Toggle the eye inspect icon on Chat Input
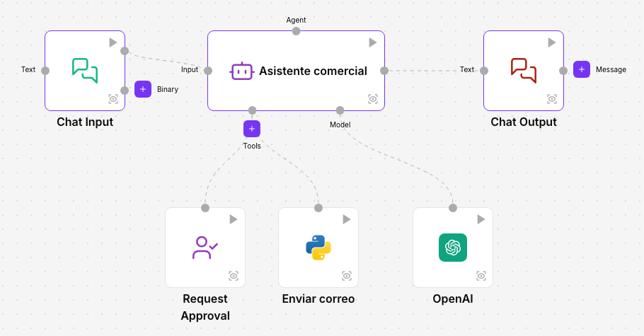The height and width of the screenshot is (336, 644). pyautogui.click(x=113, y=99)
